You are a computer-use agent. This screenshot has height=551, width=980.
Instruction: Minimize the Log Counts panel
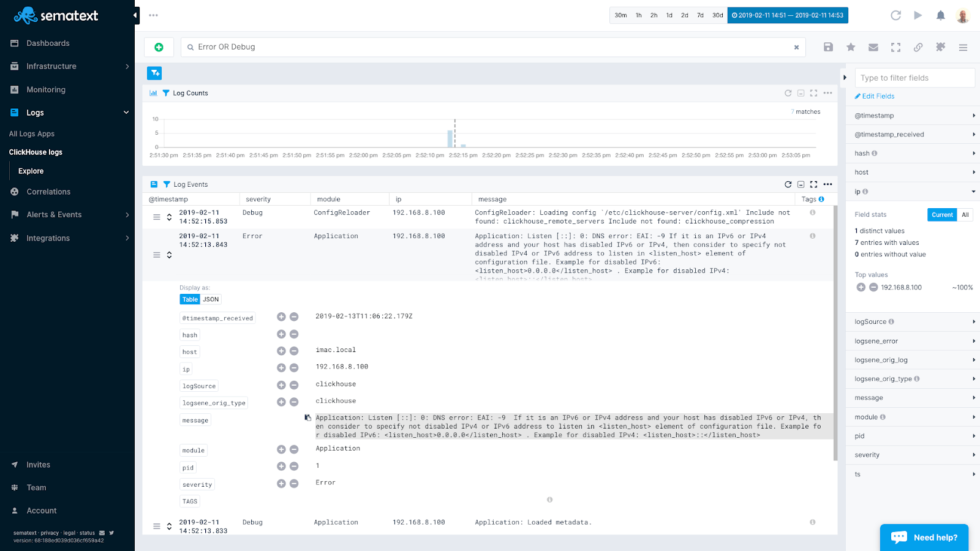[x=801, y=93]
